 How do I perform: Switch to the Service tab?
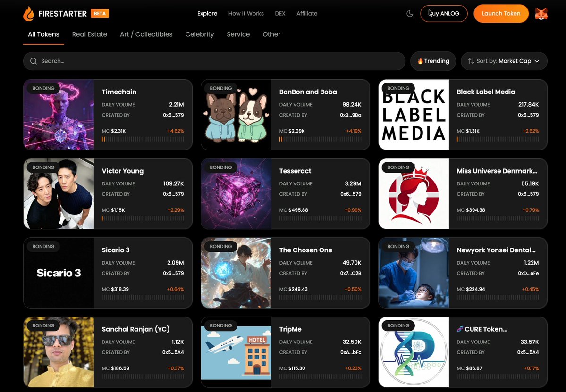[x=238, y=34]
